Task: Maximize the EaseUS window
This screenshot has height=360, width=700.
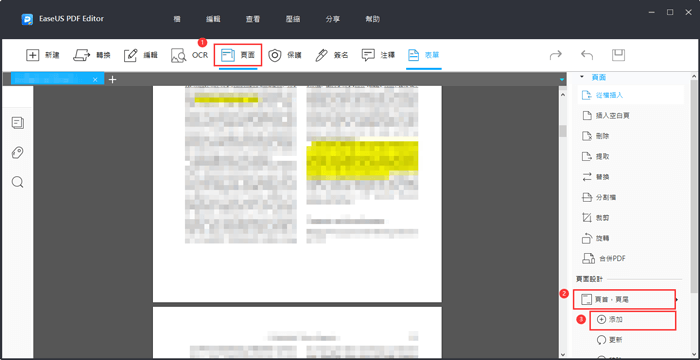Action: pos(670,13)
